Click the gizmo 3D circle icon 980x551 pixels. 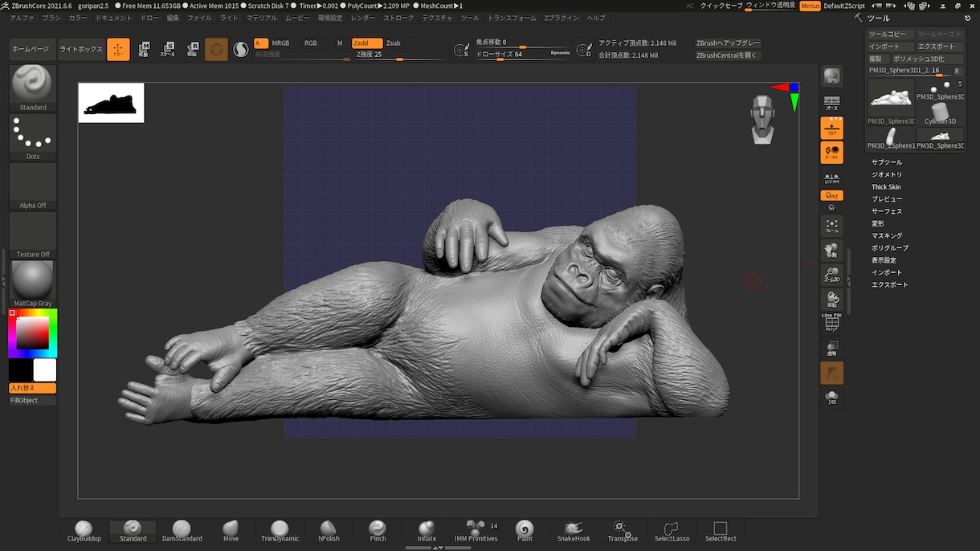216,50
